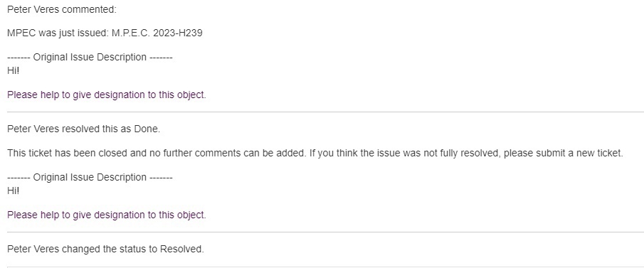Click the divider line above 'resolved this as Done'

(x=325, y=112)
